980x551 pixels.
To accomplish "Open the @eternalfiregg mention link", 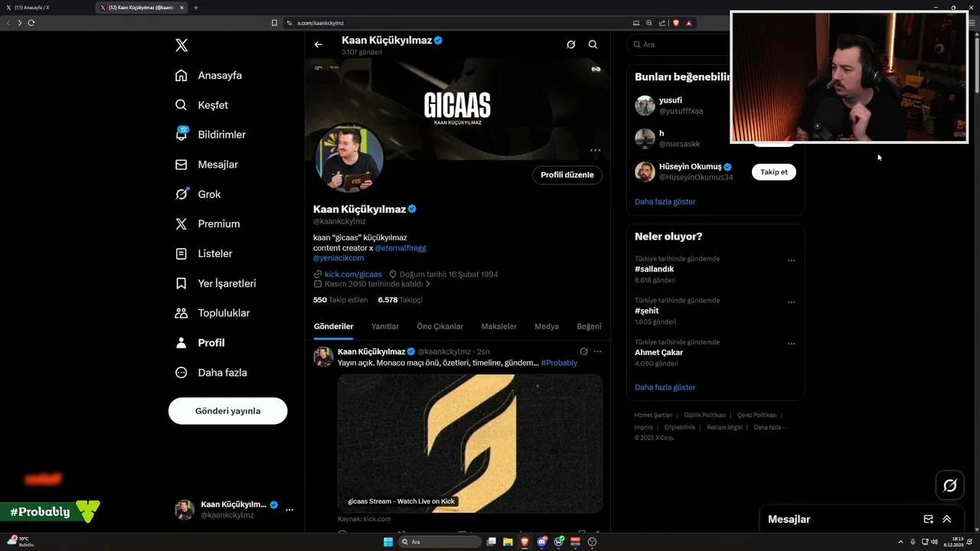I will point(400,248).
